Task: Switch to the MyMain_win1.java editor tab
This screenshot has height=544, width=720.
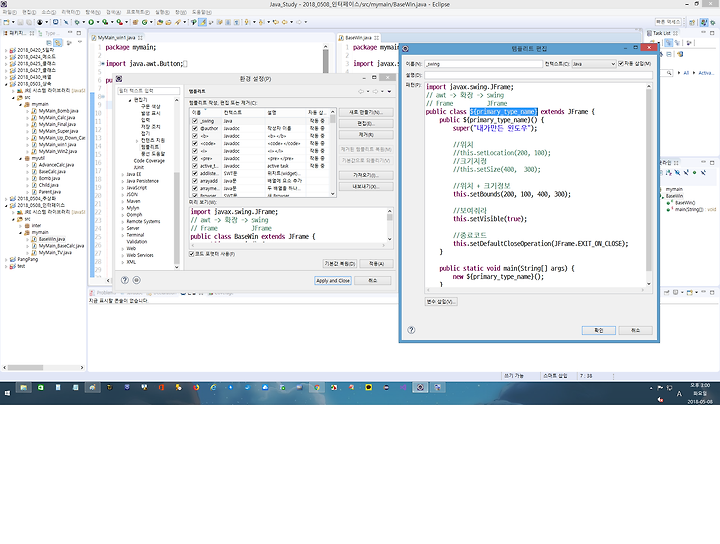Action: coord(116,38)
